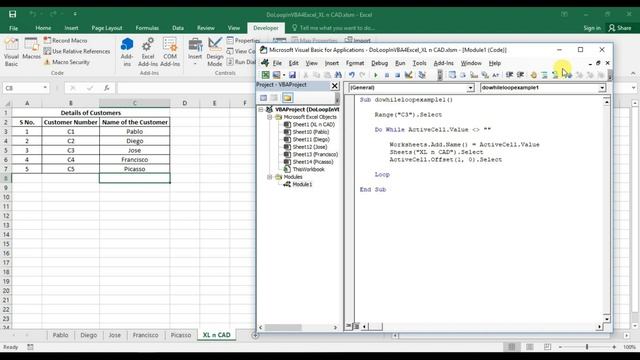Click the Share button in Excel
Viewport: 640px width, 360px height.
[x=620, y=28]
